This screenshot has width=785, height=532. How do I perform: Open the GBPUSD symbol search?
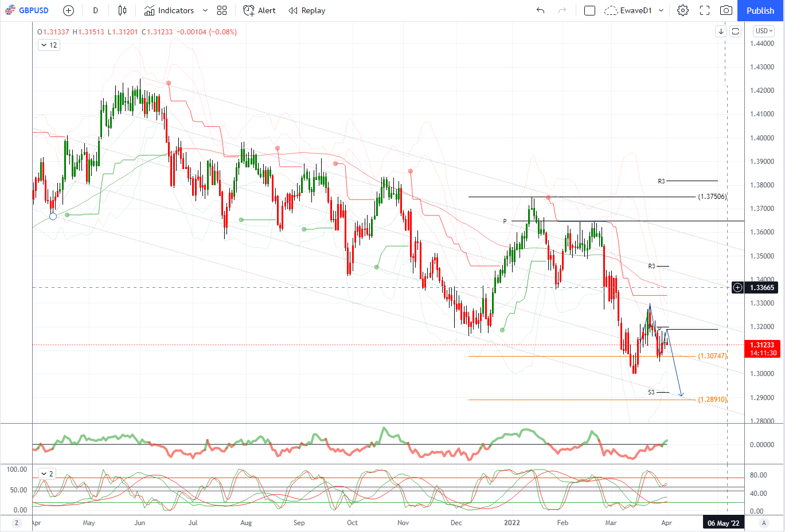(x=27, y=10)
